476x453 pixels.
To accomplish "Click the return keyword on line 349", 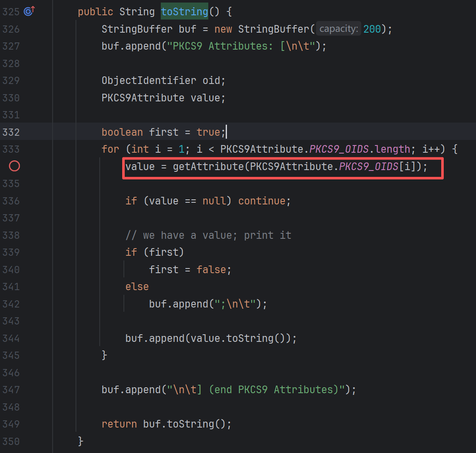I will coord(119,424).
